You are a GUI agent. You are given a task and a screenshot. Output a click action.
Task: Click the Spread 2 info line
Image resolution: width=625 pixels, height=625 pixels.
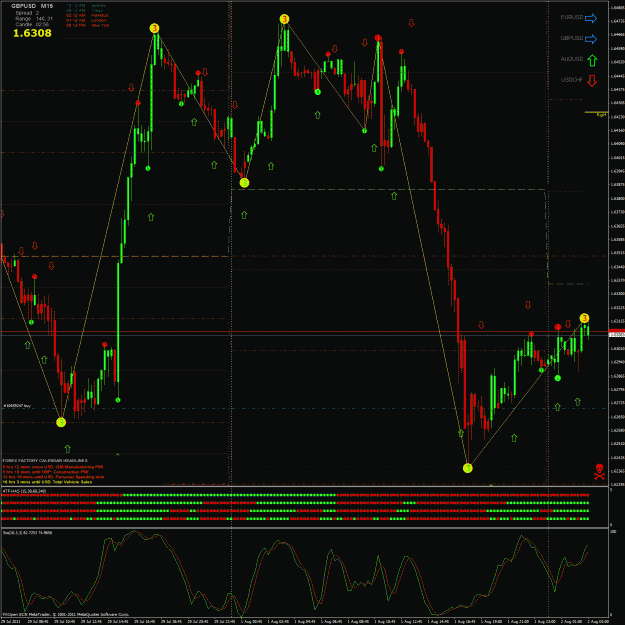27,13
